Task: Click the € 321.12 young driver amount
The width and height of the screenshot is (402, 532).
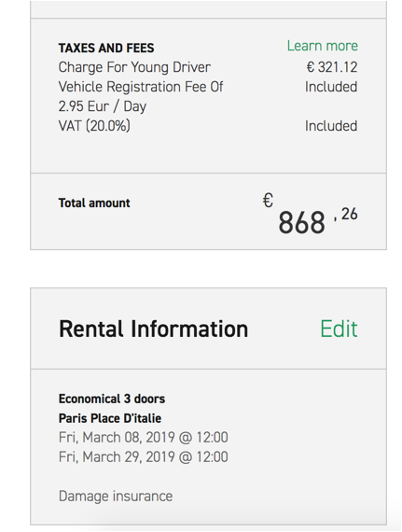Action: [332, 67]
